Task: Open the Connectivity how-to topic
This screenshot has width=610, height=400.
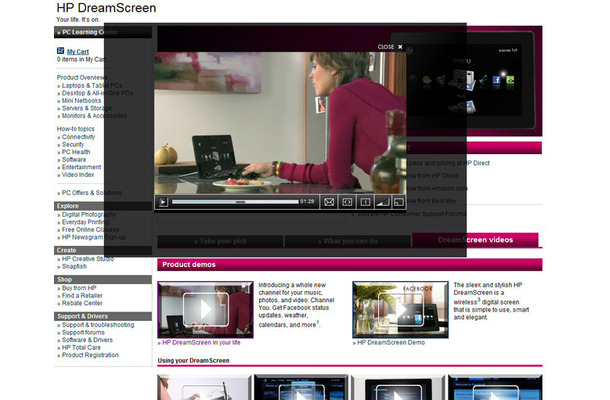Action: [78, 137]
